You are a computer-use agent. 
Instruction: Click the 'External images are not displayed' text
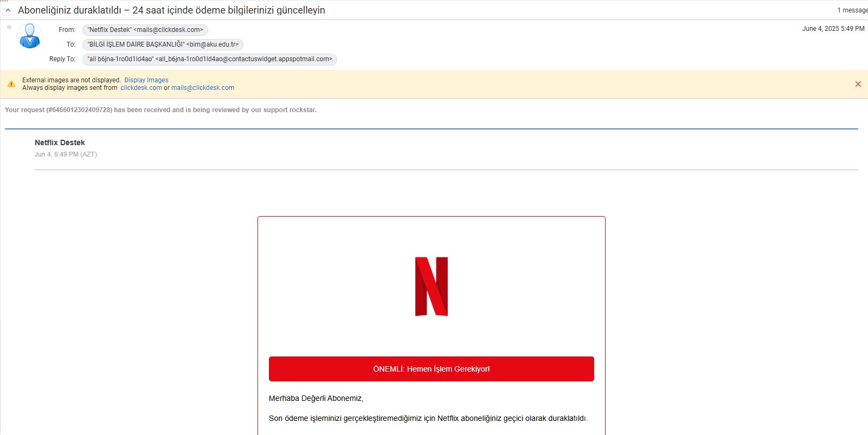tap(71, 80)
